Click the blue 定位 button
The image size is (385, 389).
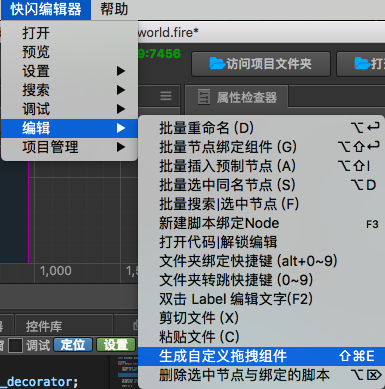[73, 345]
